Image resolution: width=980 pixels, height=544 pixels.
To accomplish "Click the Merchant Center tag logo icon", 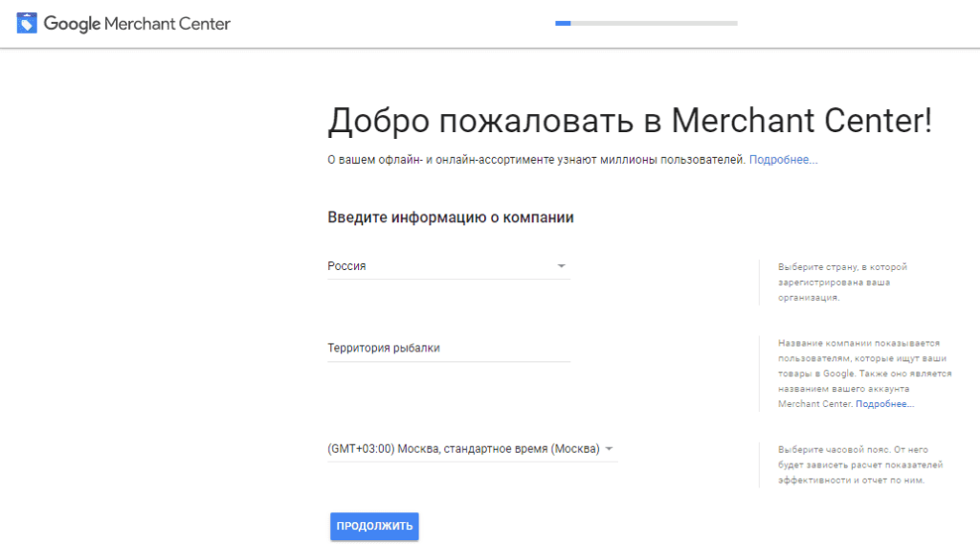I will click(27, 23).
